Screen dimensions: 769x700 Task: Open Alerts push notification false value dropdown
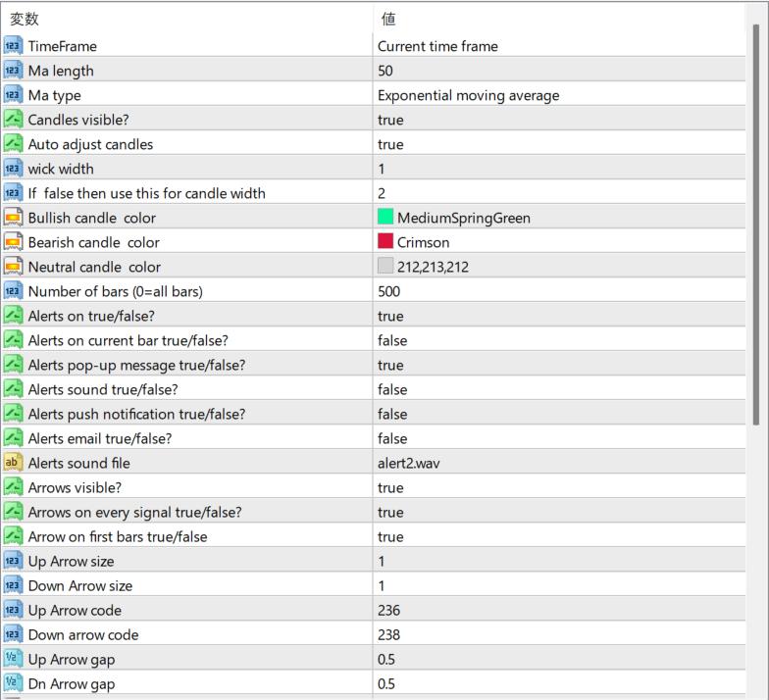[x=392, y=414]
